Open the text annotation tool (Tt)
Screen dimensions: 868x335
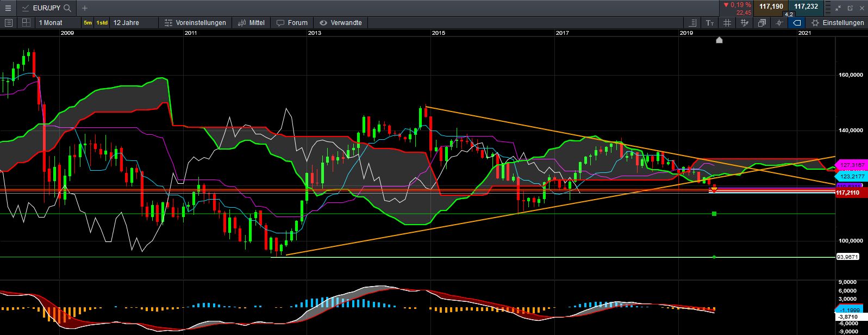(x=710, y=23)
